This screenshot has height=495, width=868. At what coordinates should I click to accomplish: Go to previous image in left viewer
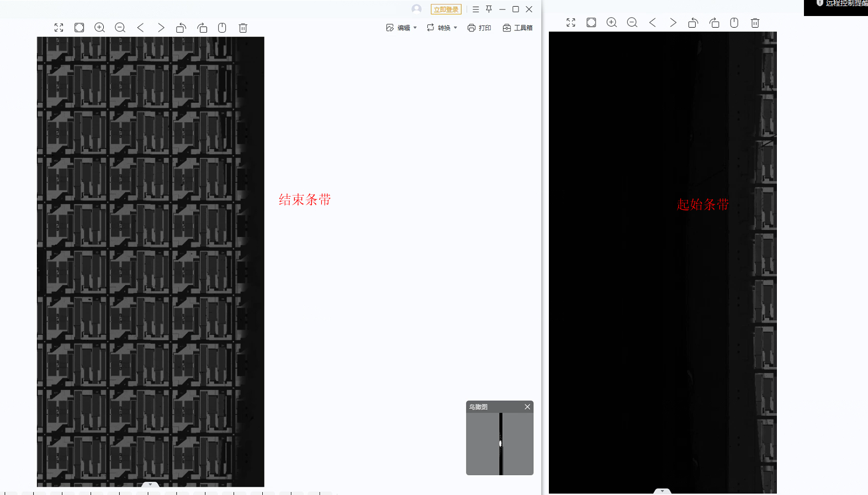click(x=141, y=28)
